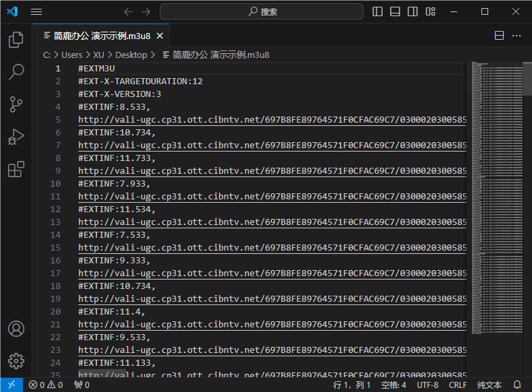Click the file name breadcrumb segment
Viewport: 532px width, 392px height.
point(216,55)
